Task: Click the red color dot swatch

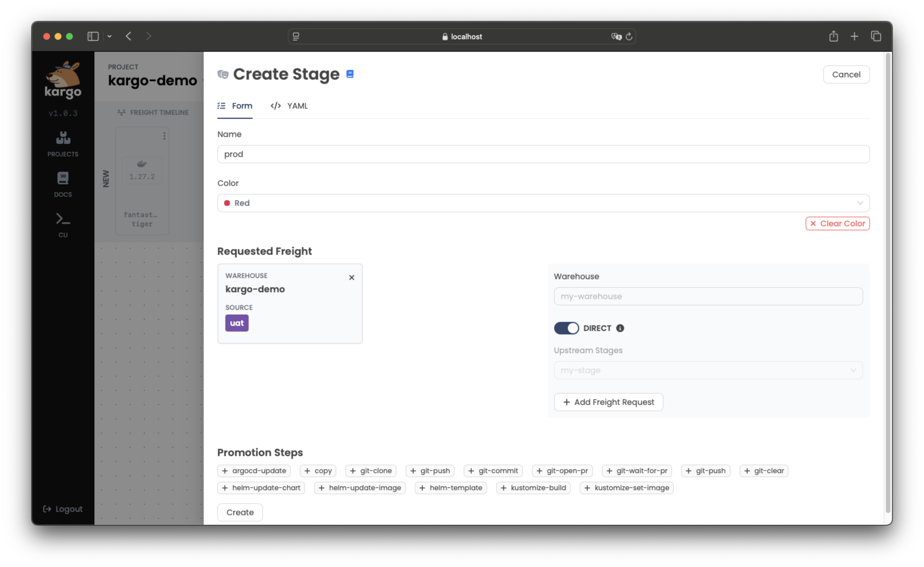Action: tap(227, 203)
